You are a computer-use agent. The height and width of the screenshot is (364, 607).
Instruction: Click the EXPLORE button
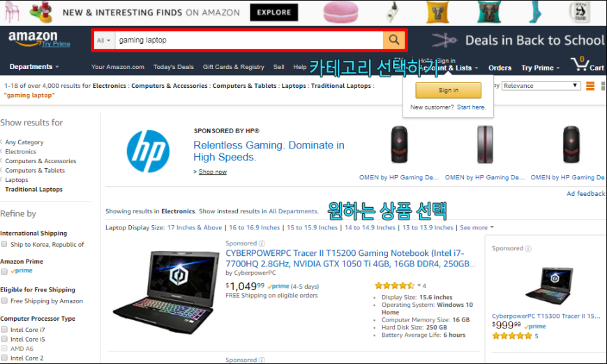coord(273,13)
